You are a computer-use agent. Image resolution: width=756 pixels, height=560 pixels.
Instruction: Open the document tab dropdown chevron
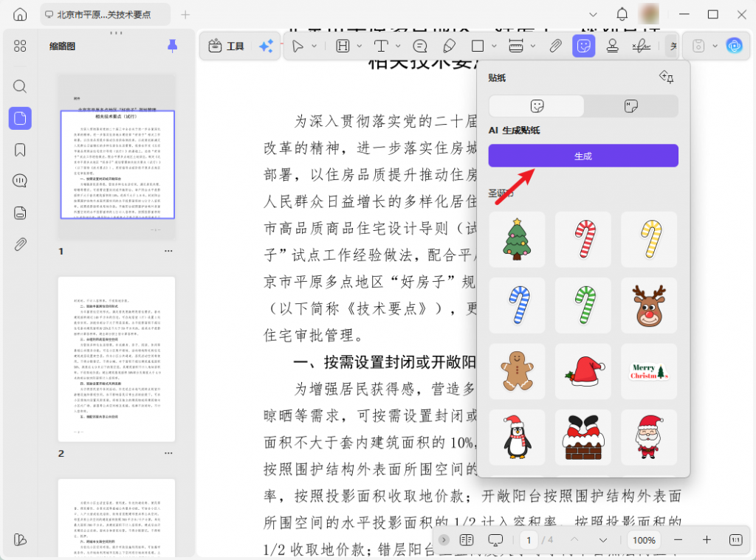point(593,14)
